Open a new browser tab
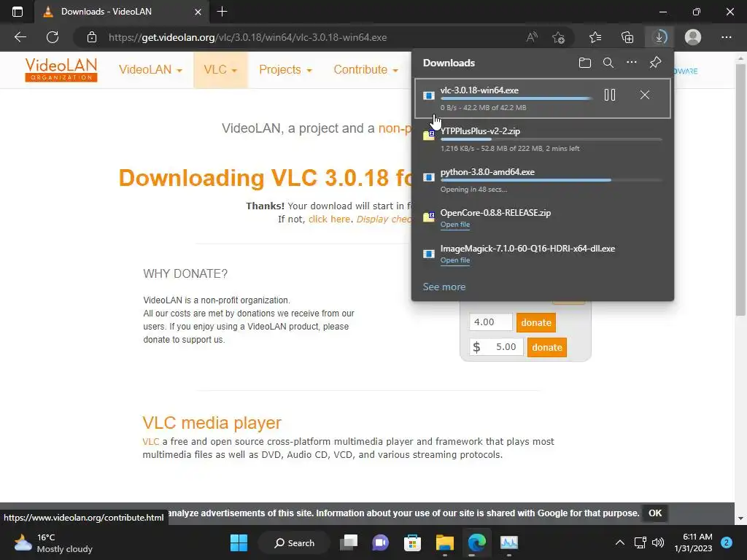747x560 pixels. tap(222, 12)
